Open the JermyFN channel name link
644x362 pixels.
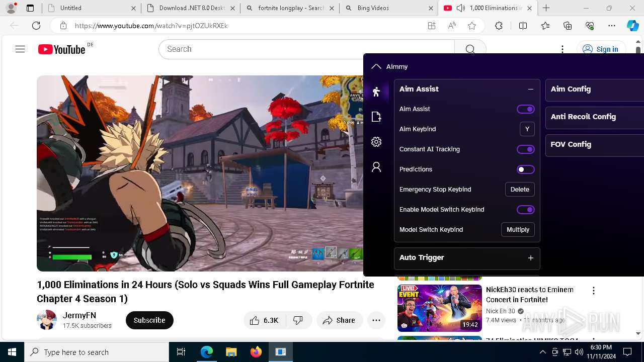pos(79,315)
